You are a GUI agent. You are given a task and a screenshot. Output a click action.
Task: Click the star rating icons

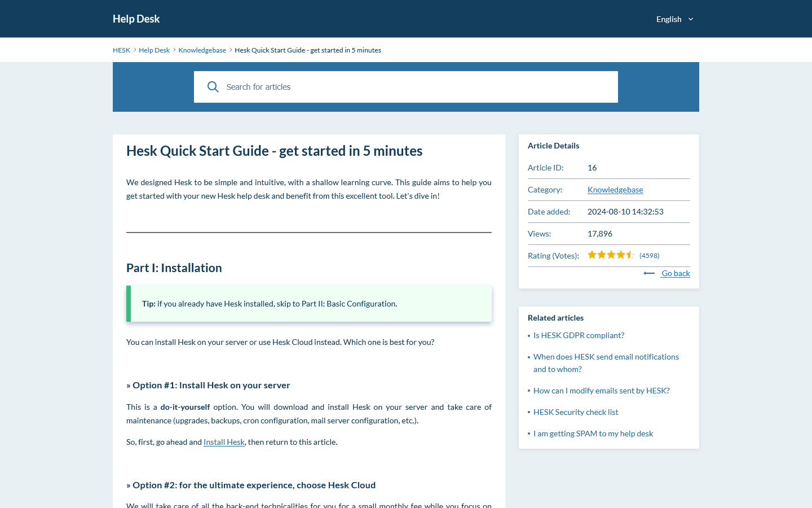pos(611,255)
